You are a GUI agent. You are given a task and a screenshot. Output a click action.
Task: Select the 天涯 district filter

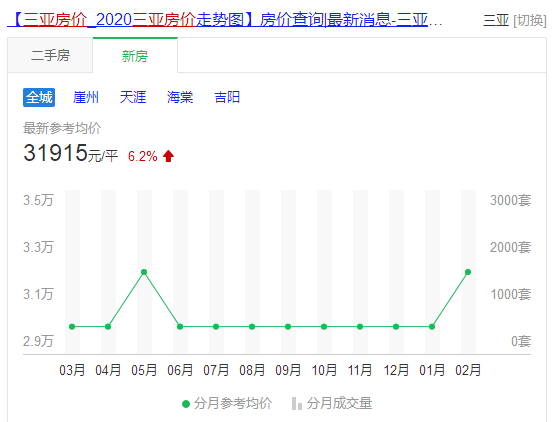133,97
